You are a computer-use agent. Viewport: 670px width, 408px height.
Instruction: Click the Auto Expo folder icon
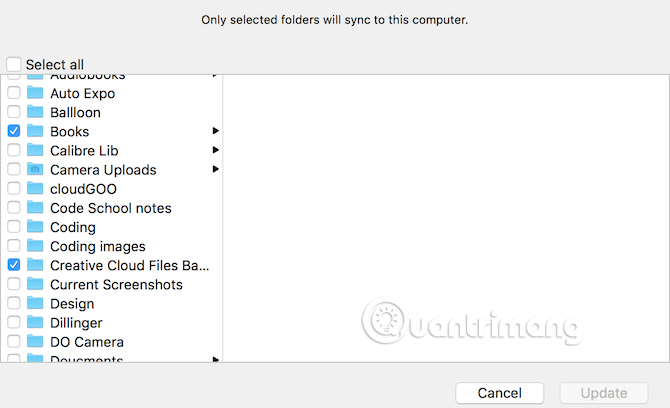click(35, 93)
